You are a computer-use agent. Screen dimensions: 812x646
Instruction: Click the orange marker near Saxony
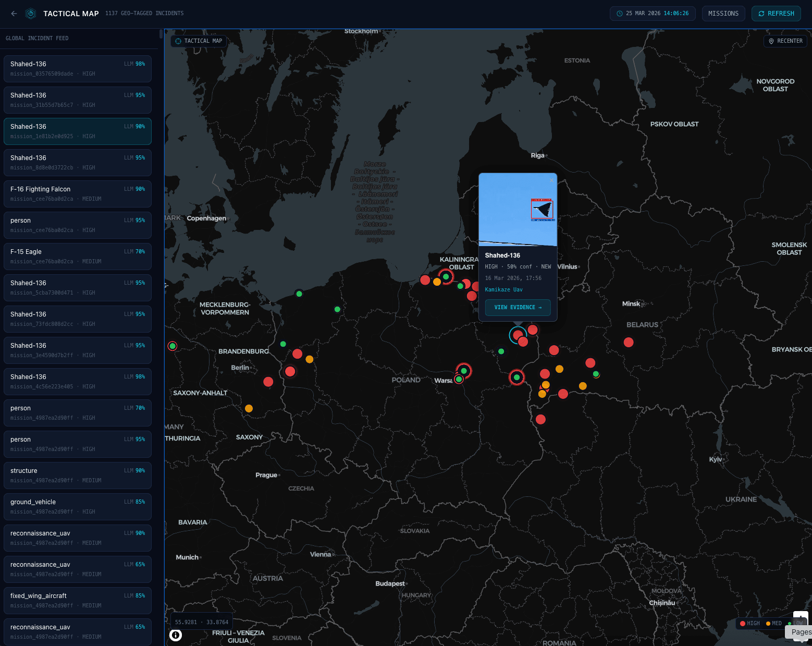pos(249,408)
